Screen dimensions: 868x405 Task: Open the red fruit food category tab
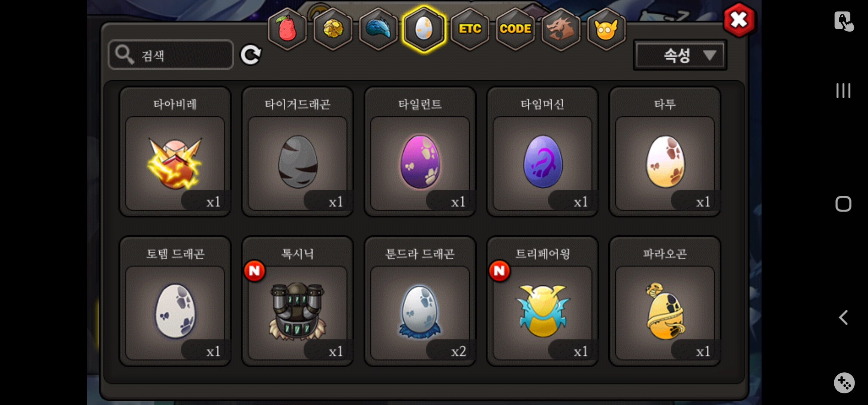(287, 29)
